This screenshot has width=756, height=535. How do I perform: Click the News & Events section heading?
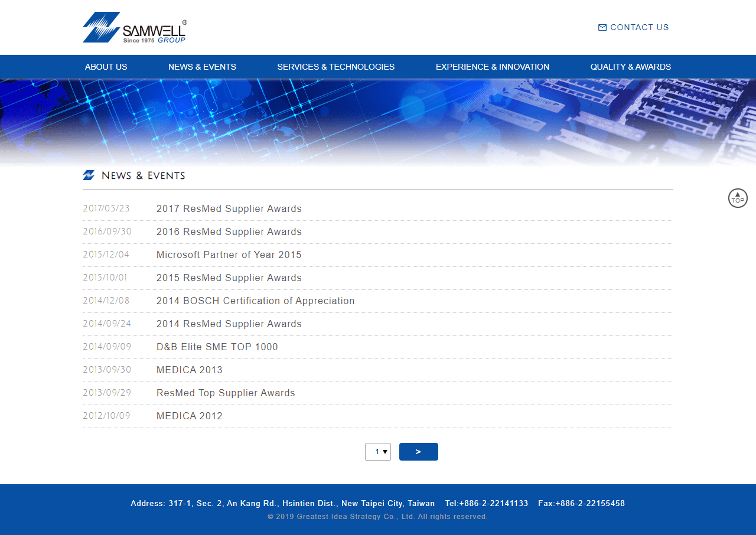pyautogui.click(x=144, y=175)
